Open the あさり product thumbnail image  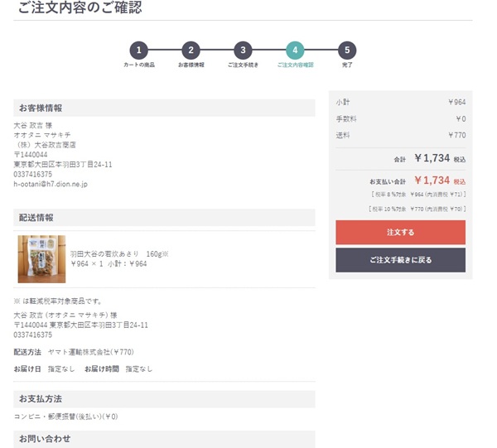pyautogui.click(x=41, y=259)
